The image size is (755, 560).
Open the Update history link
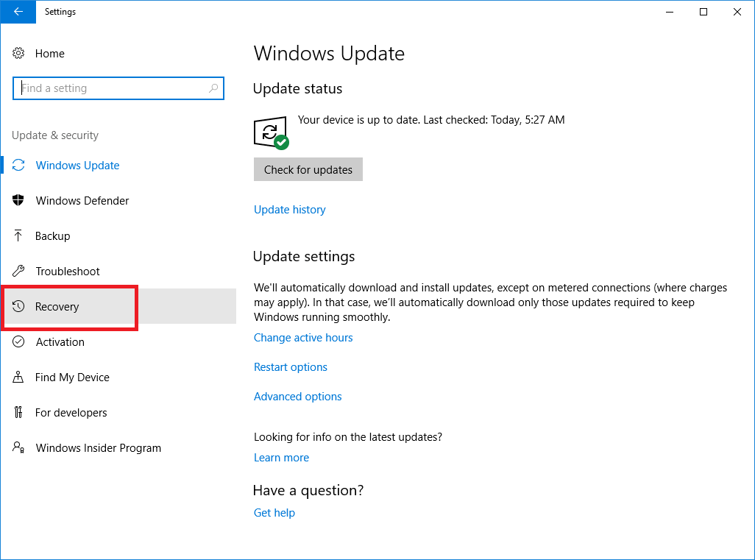click(289, 210)
